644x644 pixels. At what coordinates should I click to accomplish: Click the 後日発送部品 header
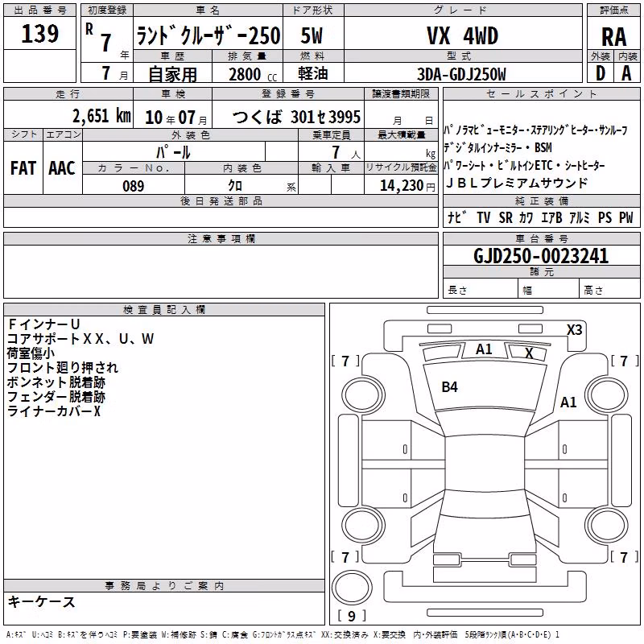221,200
